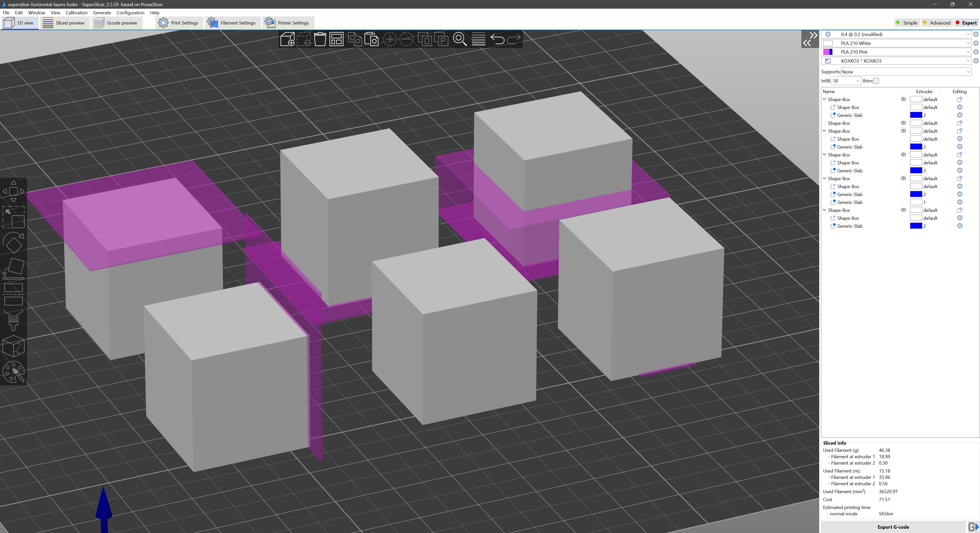The image size is (980, 533).
Task: Click the Delete all (trash) icon
Action: (320, 39)
